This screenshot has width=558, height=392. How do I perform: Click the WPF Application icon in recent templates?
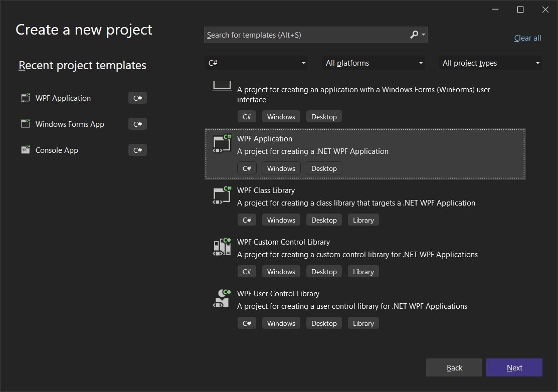pyautogui.click(x=25, y=98)
